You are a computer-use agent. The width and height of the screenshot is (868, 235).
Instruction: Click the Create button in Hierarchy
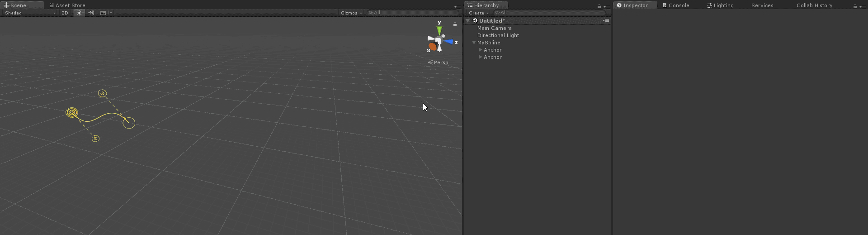tap(478, 13)
